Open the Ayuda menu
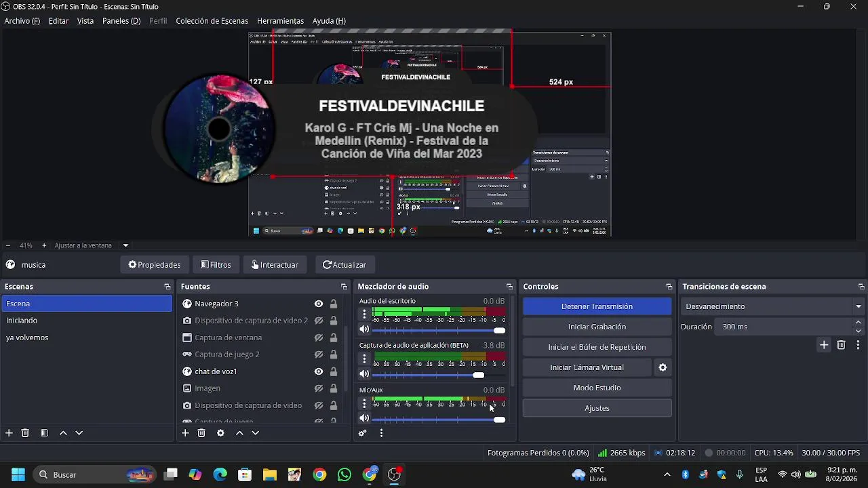 (x=329, y=21)
